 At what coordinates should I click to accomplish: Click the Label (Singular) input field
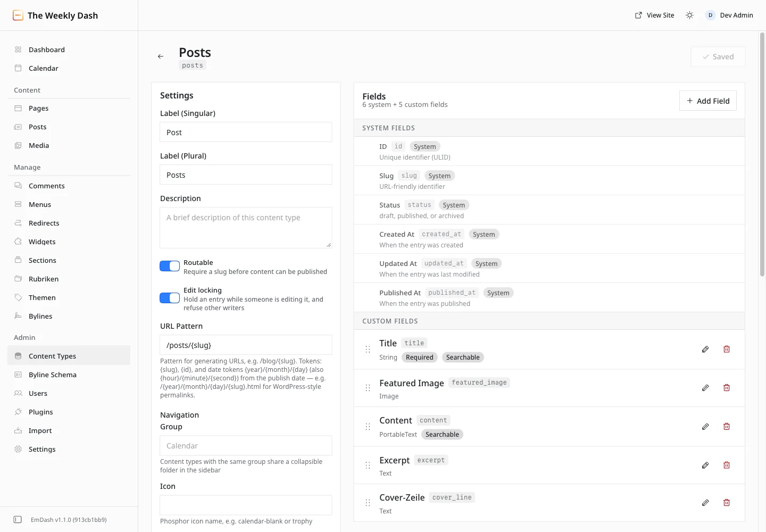click(246, 132)
